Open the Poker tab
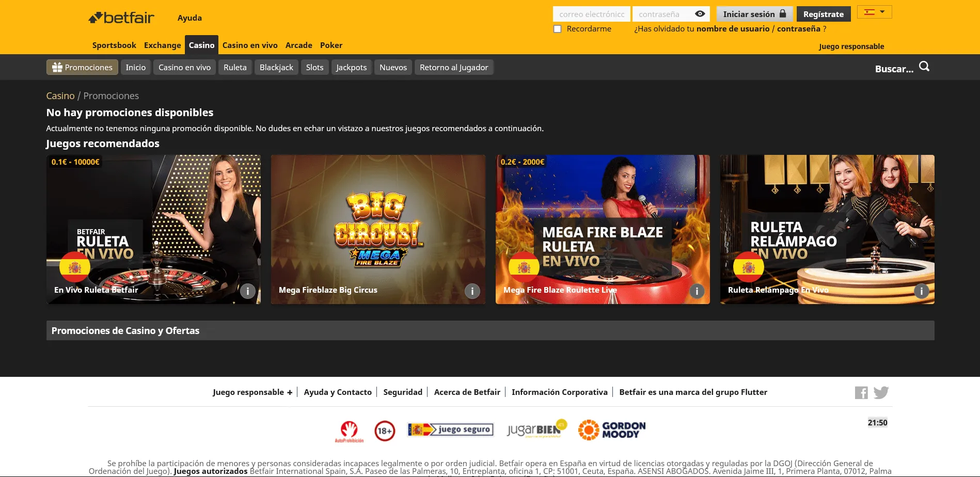Viewport: 980px width, 477px height. (x=331, y=45)
